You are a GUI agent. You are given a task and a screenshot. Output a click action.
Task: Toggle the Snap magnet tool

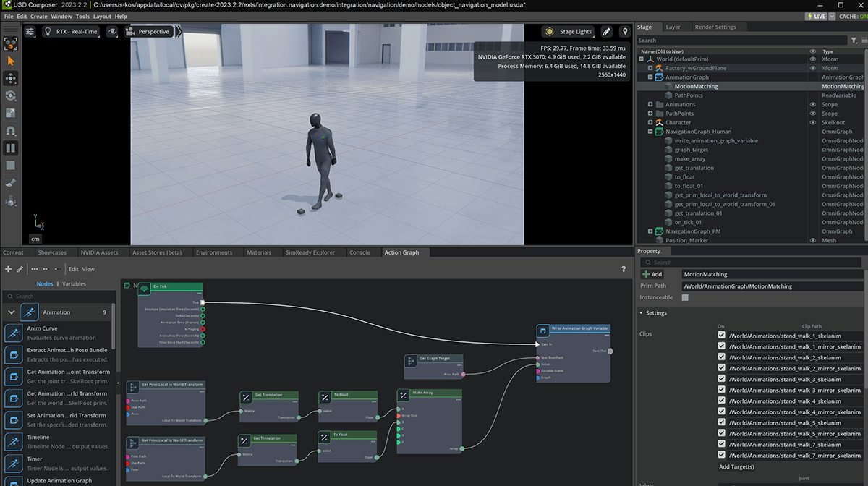[11, 131]
